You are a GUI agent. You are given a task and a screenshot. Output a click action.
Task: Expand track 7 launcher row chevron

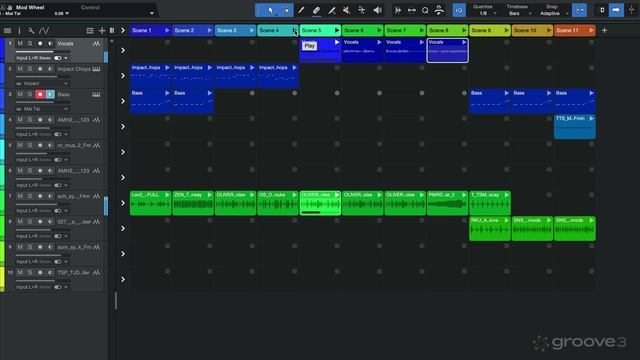pyautogui.click(x=123, y=203)
